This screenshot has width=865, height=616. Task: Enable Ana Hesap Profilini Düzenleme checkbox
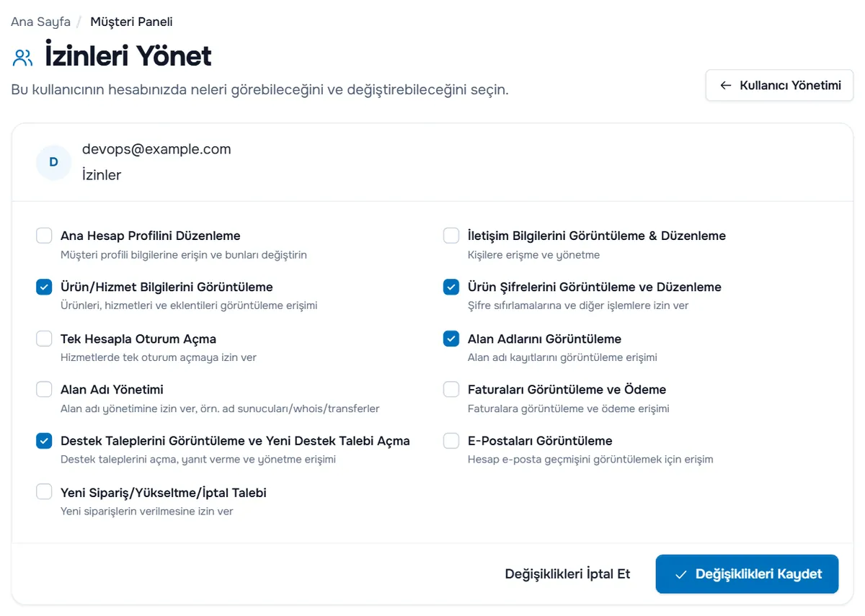pyautogui.click(x=44, y=236)
